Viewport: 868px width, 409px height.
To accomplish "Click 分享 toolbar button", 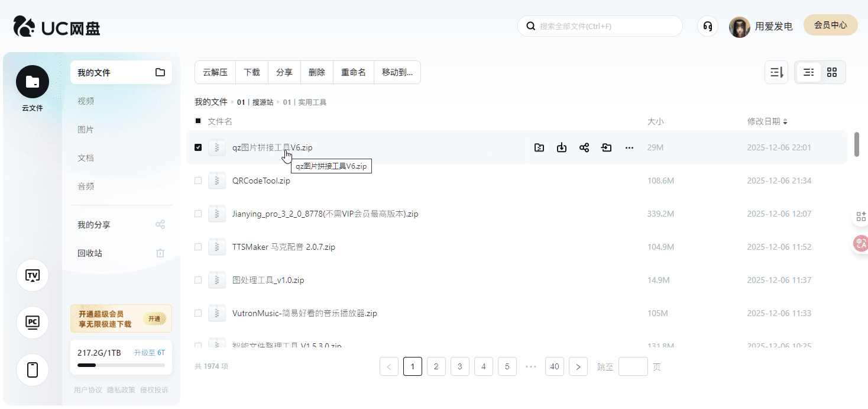I will pyautogui.click(x=284, y=72).
